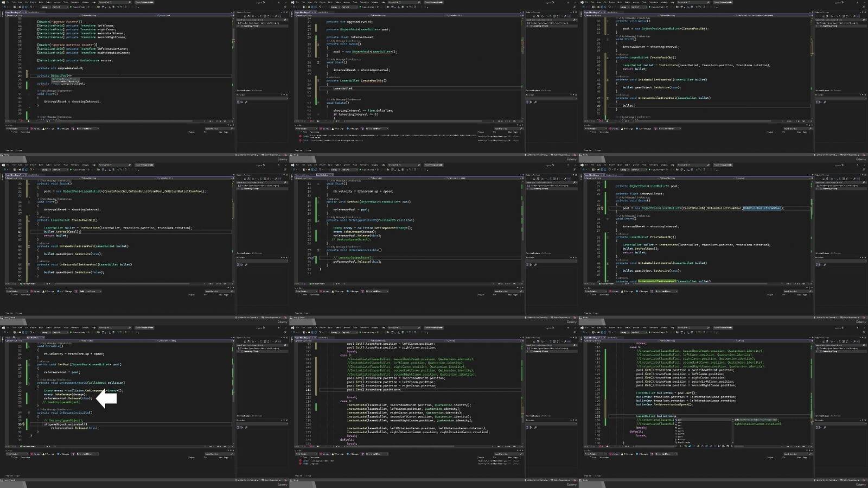Click Properties wrench icon beside 'if(gameObject.activeSelf)' code

click(x=246, y=428)
